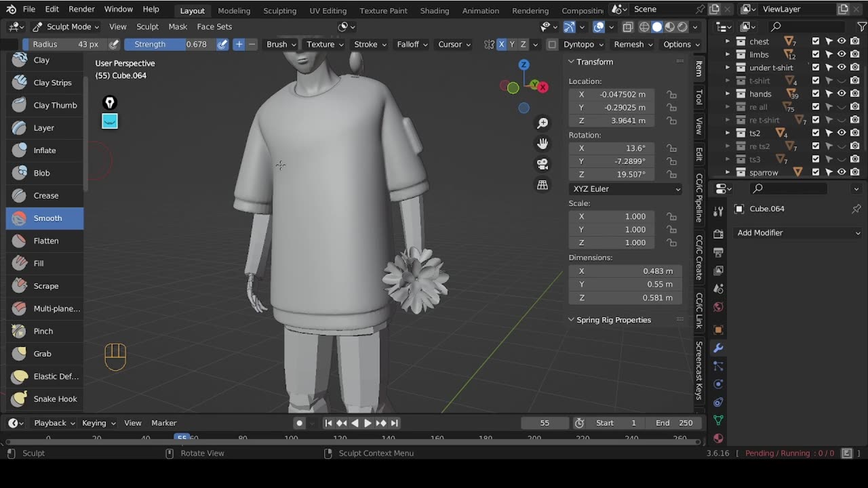The width and height of the screenshot is (868, 488).
Task: Enable the Dyntopo checkbox
Action: pyautogui.click(x=552, y=44)
